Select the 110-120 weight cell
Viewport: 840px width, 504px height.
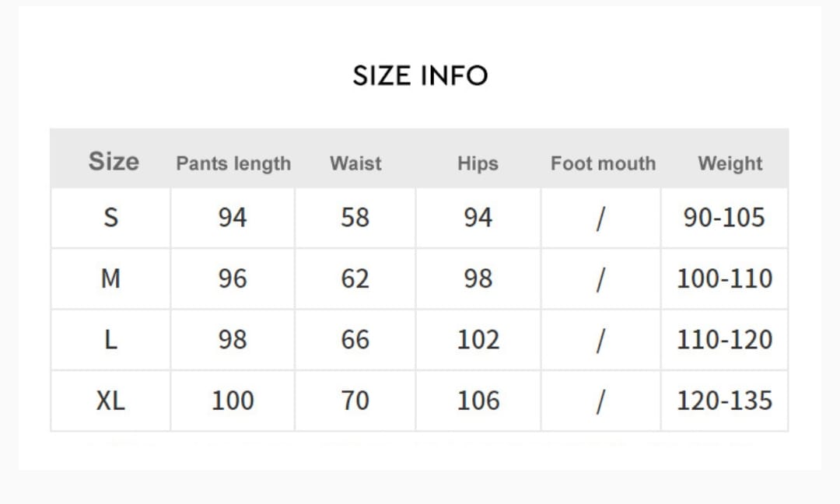(724, 340)
